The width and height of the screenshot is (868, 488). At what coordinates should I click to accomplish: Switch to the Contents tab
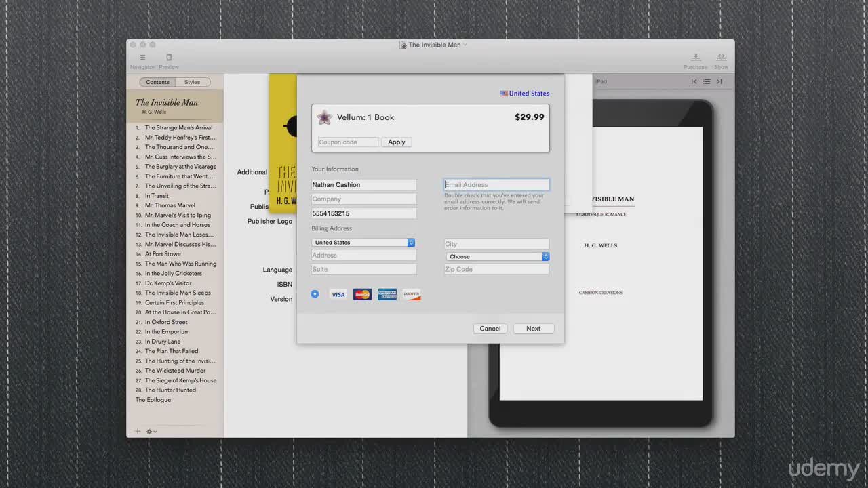pyautogui.click(x=157, y=82)
